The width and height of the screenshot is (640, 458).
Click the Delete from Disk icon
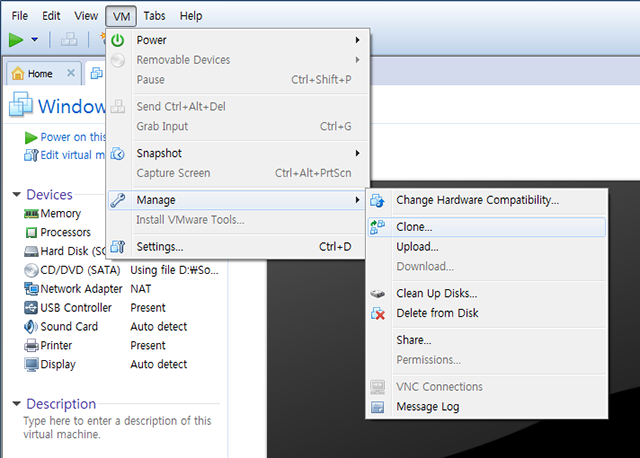[377, 313]
